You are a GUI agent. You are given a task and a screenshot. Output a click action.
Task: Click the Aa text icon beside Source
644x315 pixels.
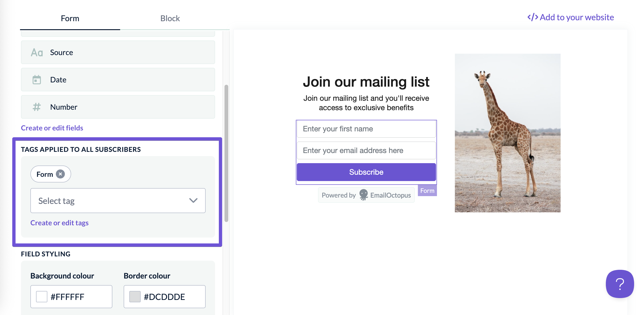pos(37,53)
